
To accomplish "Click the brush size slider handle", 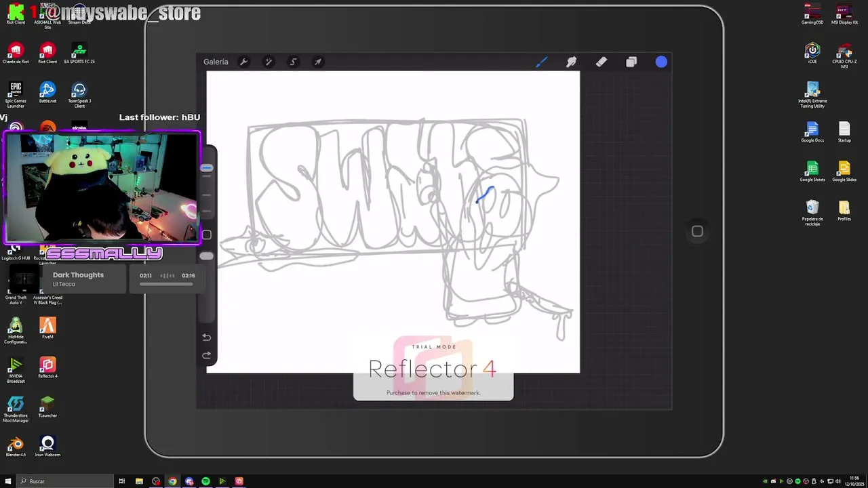I will [x=207, y=168].
